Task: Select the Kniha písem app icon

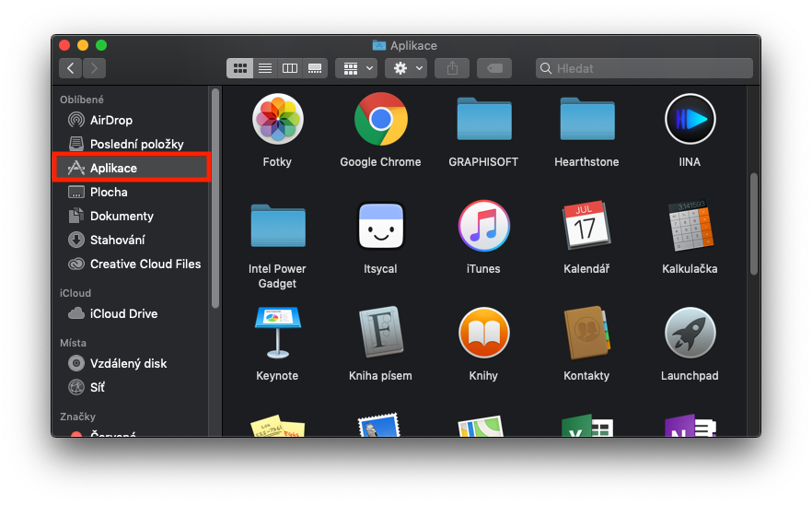Action: tap(380, 333)
